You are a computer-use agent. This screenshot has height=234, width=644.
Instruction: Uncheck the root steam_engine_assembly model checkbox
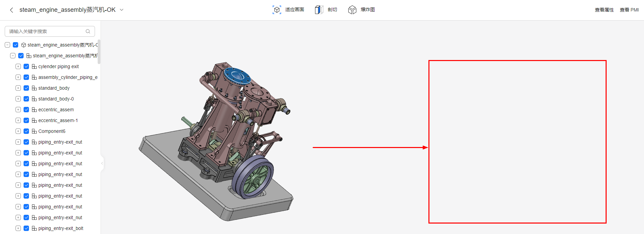pyautogui.click(x=15, y=45)
